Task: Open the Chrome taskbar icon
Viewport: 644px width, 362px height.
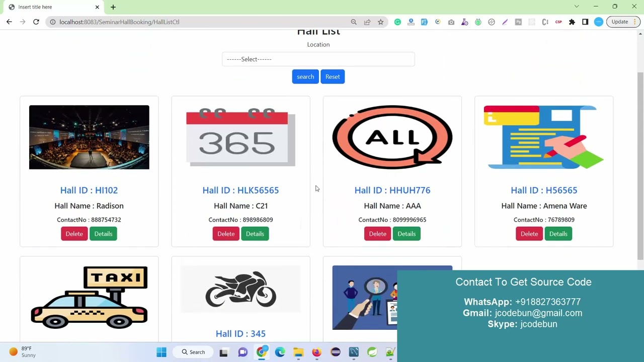Action: [x=261, y=352]
